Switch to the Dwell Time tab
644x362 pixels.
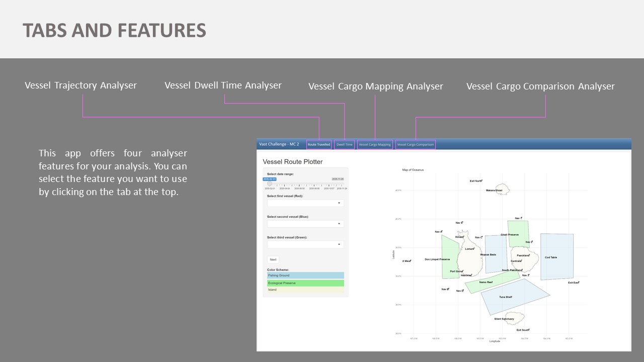pos(345,145)
